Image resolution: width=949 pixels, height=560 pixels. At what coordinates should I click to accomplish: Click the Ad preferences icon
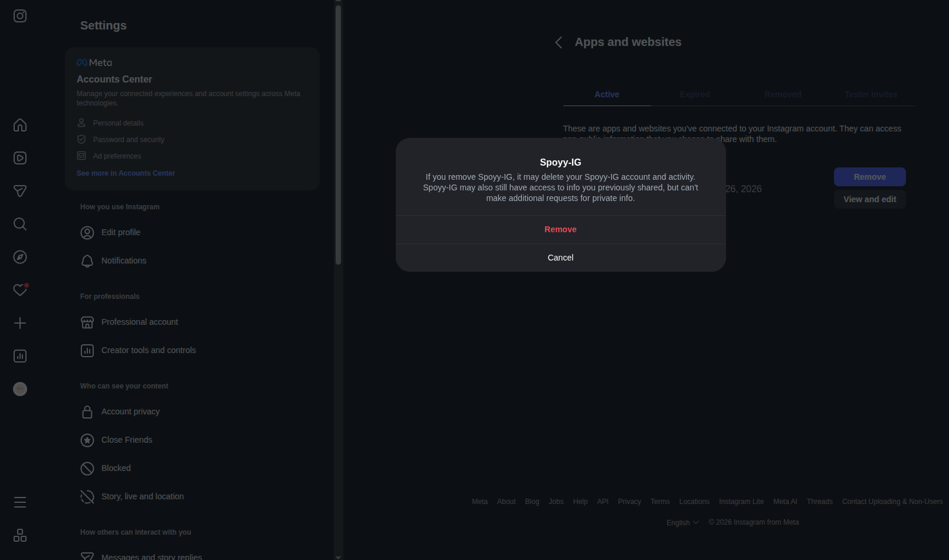tap(81, 156)
